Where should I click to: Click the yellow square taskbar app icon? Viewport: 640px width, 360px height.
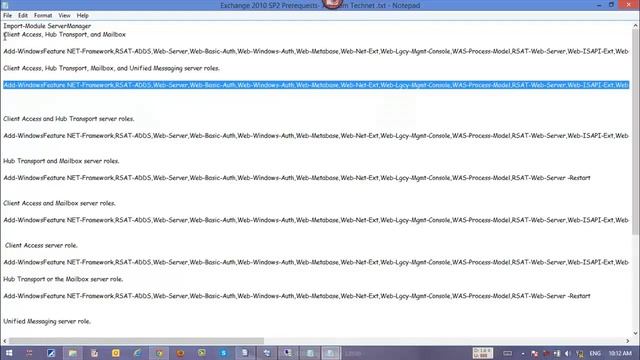click(116, 353)
